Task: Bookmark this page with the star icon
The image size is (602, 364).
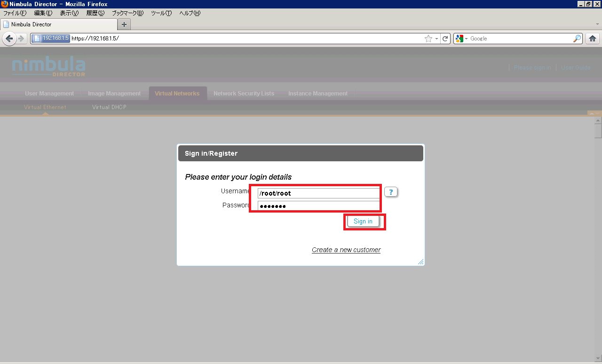Action: pos(428,39)
